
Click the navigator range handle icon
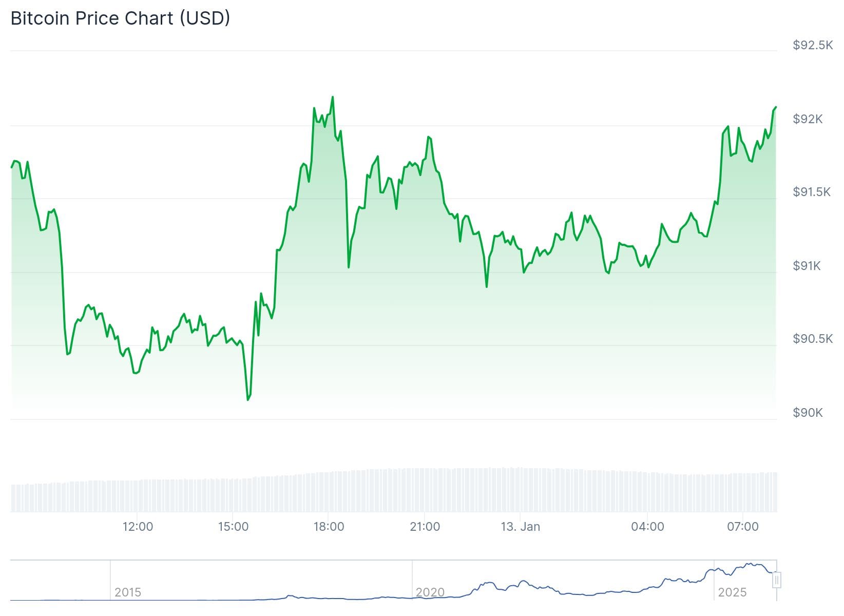pyautogui.click(x=777, y=580)
